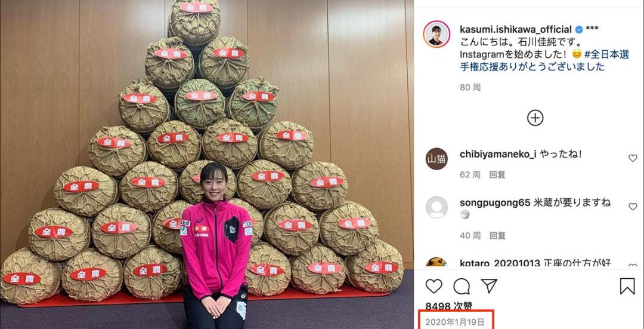
Task: Like chibiyamaneko_i's comment
Action: click(633, 158)
